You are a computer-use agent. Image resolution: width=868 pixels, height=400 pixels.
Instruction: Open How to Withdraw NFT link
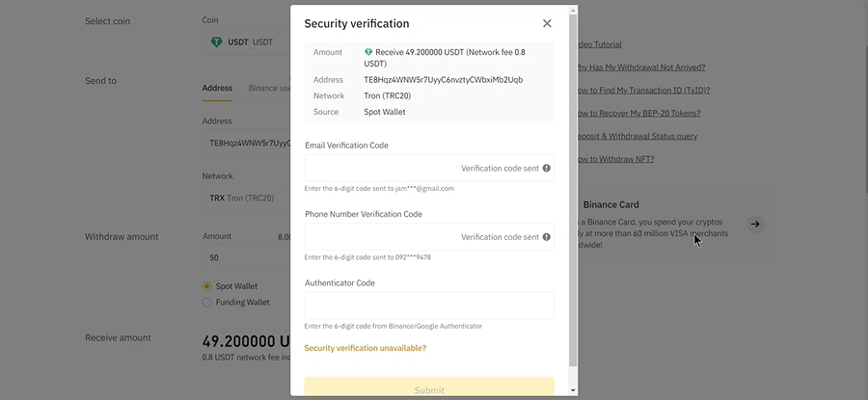615,159
